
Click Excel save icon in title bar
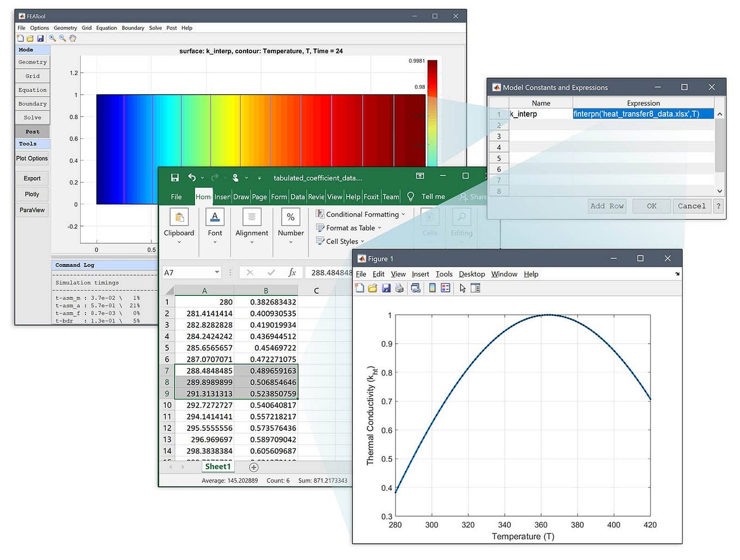click(x=175, y=178)
